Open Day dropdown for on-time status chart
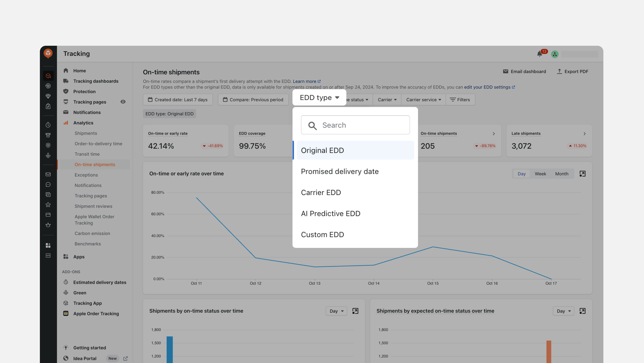 tap(336, 311)
